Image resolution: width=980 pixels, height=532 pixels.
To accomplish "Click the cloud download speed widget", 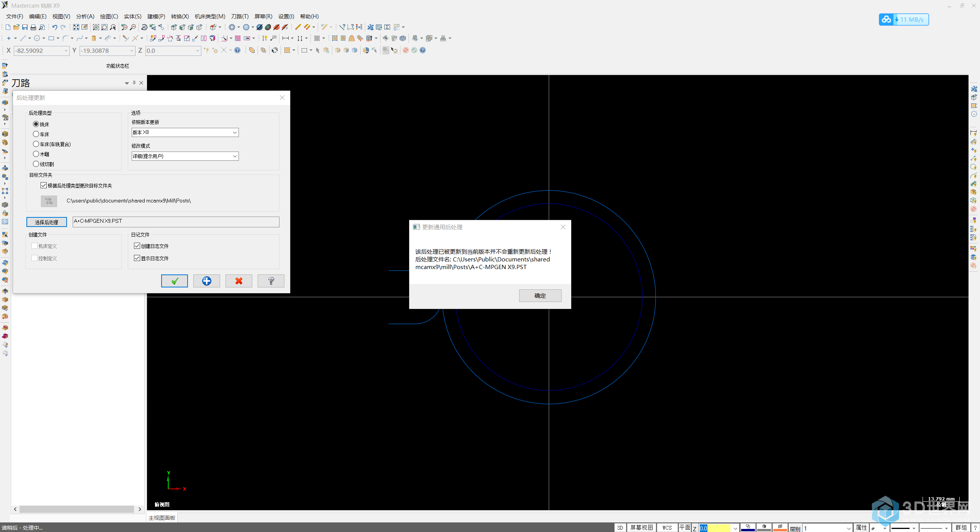I will (904, 20).
